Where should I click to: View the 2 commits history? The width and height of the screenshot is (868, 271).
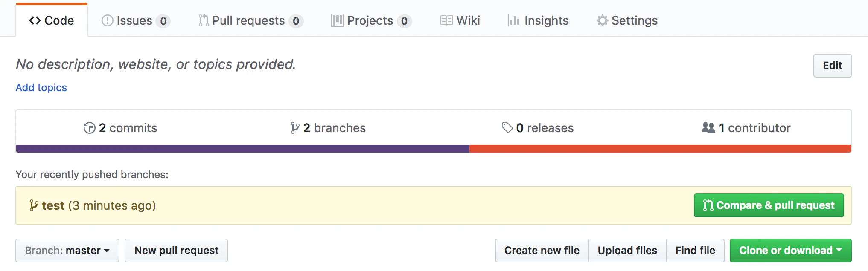click(120, 128)
